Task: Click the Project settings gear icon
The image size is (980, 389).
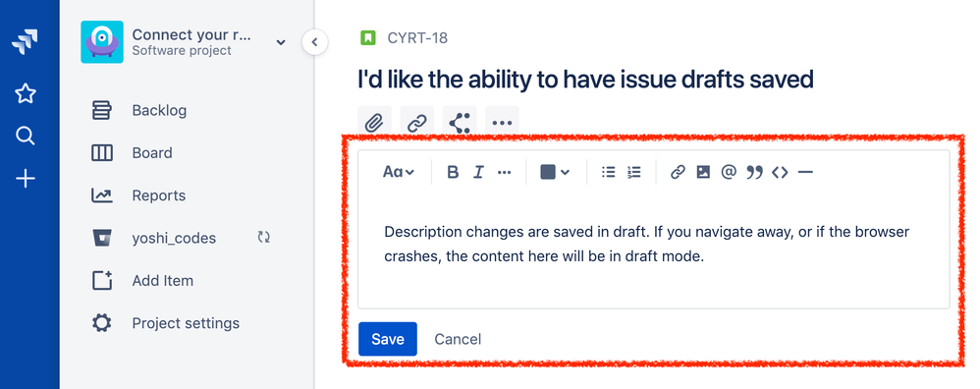Action: point(102,323)
